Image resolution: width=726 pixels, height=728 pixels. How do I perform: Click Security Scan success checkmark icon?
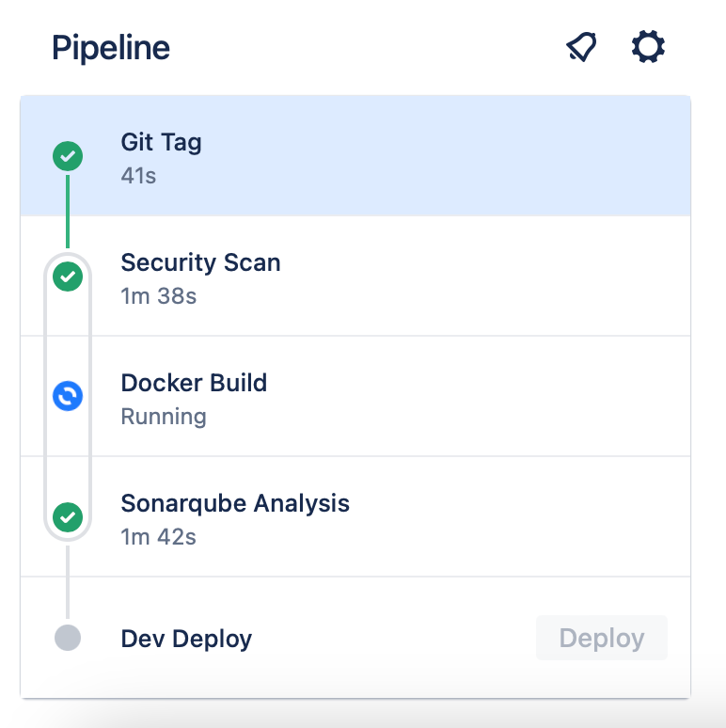pyautogui.click(x=68, y=277)
